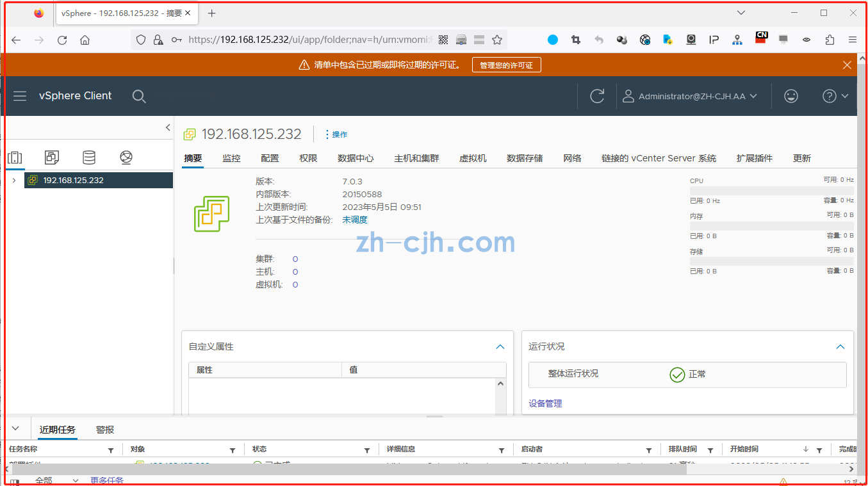Screen dimensions: 868x486
Task: Open the help question mark menu
Action: 835,96
